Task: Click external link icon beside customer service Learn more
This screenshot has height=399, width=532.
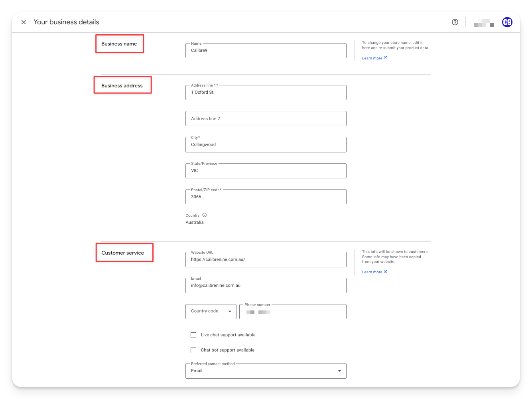Action: 386,272
